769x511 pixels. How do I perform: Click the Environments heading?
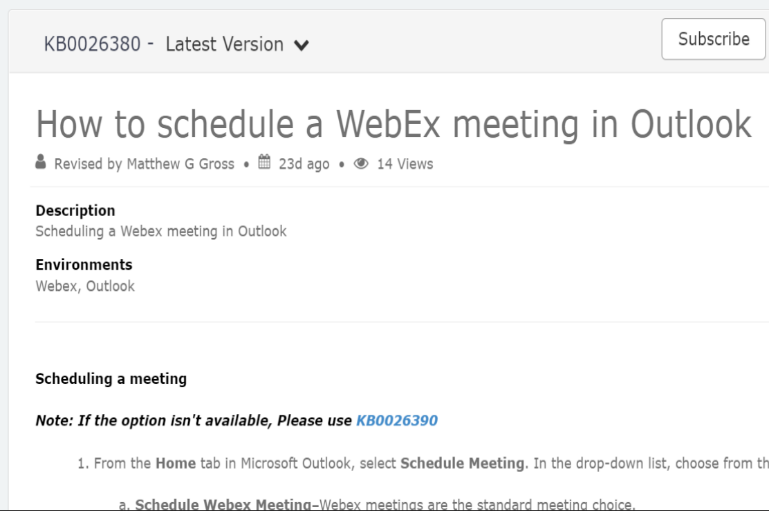84,265
